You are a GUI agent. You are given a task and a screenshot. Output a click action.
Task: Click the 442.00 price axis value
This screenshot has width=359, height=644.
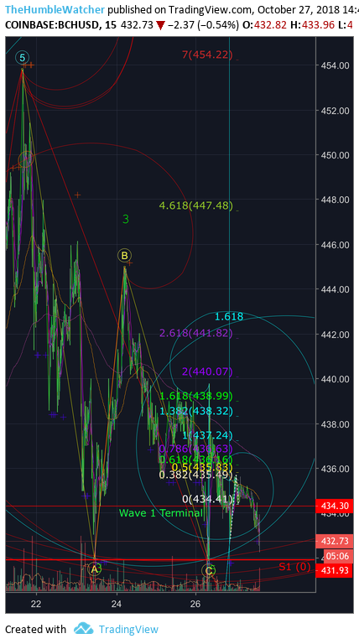point(336,335)
